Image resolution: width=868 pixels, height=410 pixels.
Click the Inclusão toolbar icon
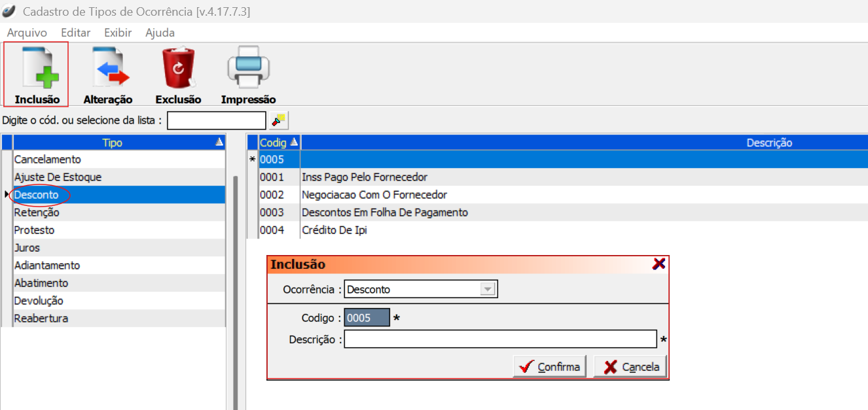coord(37,69)
